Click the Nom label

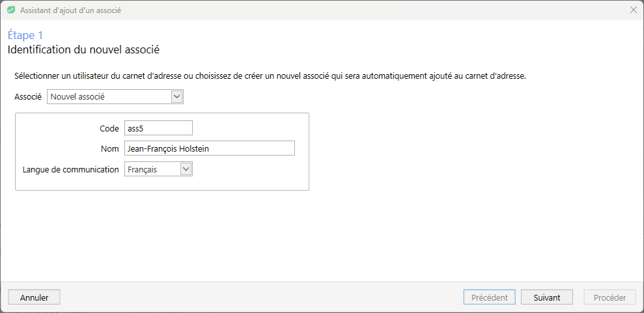click(109, 149)
